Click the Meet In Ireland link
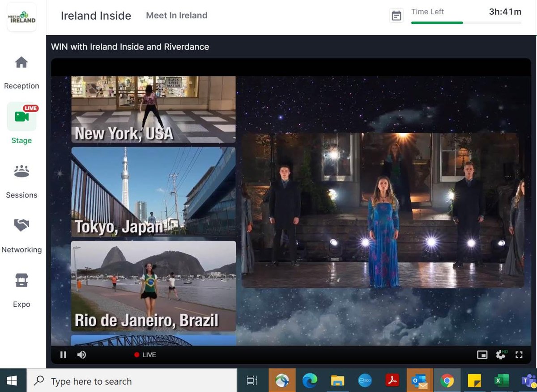 coord(177,16)
